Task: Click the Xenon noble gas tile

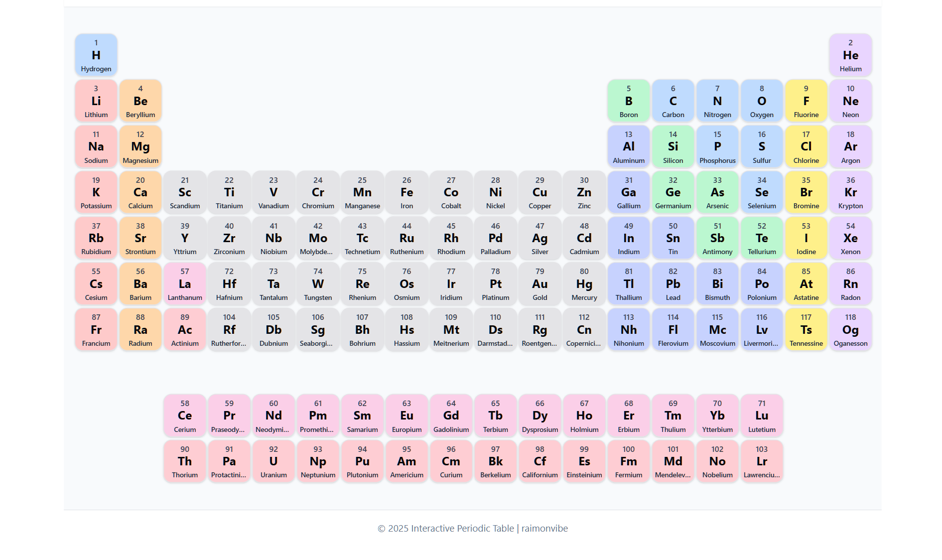Action: click(x=850, y=238)
